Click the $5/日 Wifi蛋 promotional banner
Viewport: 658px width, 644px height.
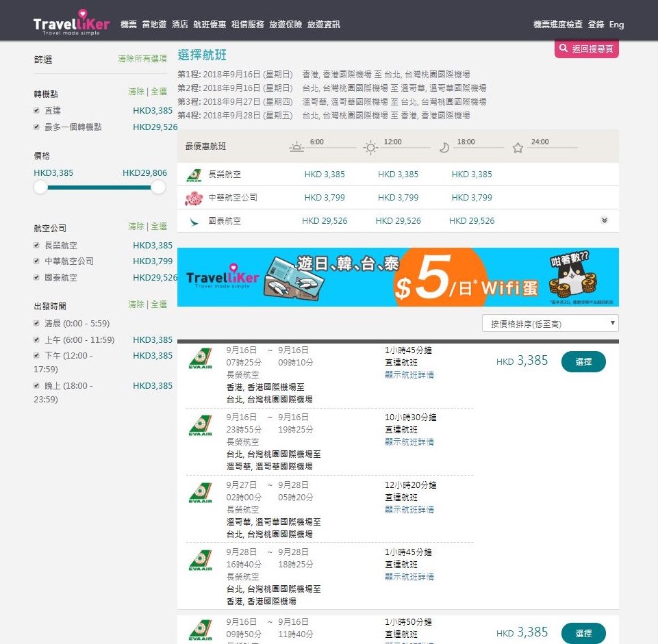click(398, 277)
